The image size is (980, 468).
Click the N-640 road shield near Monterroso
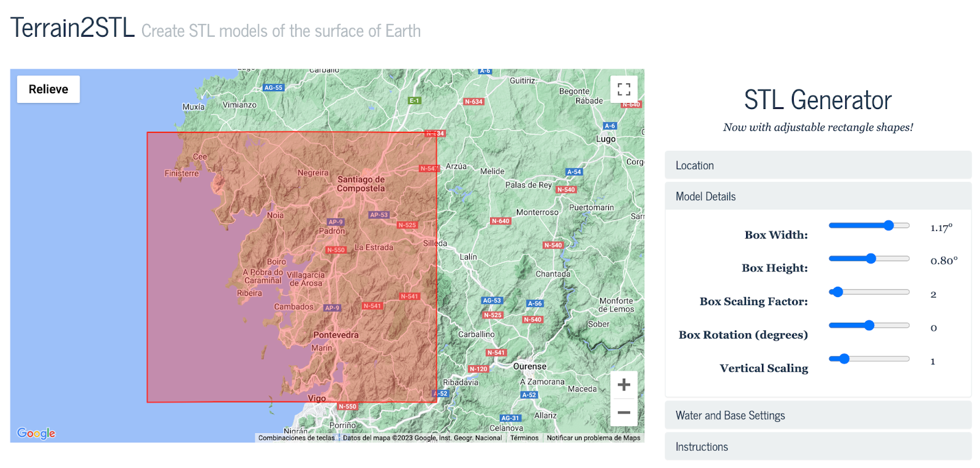pos(500,221)
